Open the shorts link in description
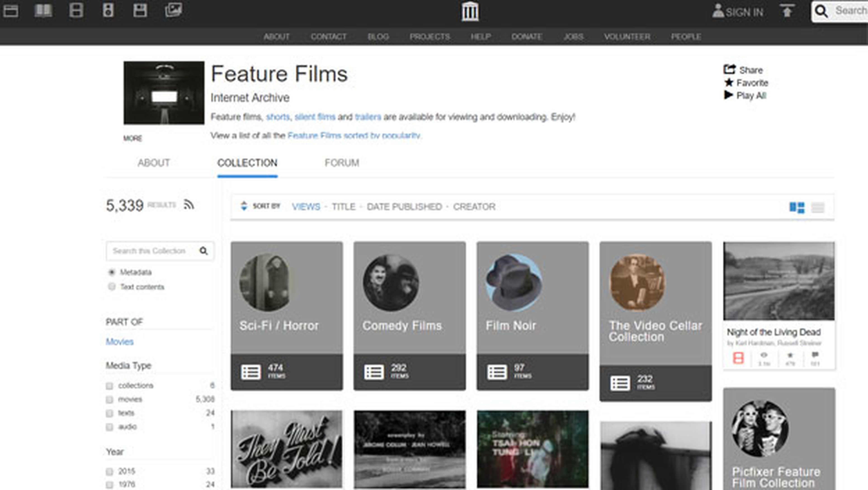Image resolution: width=868 pixels, height=490 pixels. coord(278,117)
